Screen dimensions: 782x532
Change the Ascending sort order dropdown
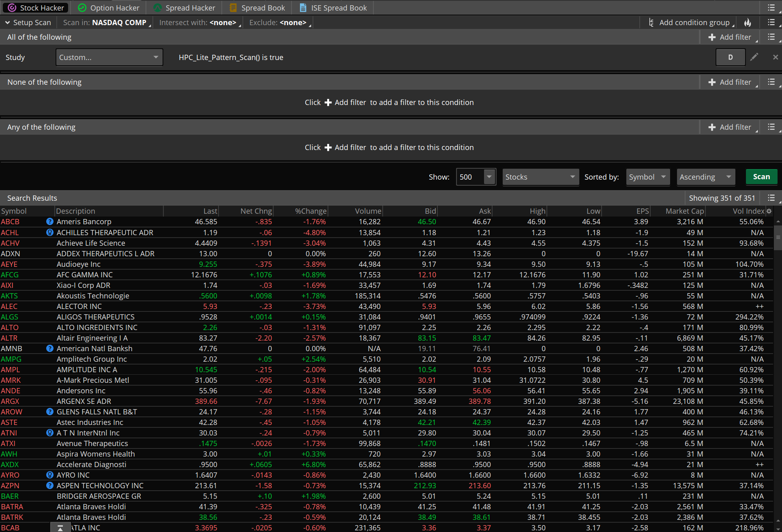point(705,177)
